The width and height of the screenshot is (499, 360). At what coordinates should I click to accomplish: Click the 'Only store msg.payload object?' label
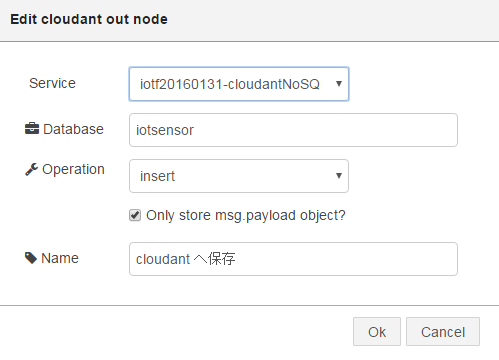246,216
